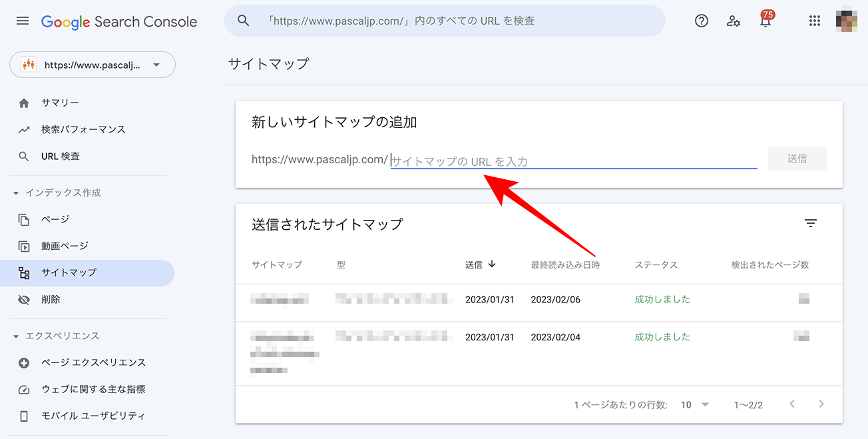Click the ページ エクスペリエンス plus-circle icon

pos(24,362)
